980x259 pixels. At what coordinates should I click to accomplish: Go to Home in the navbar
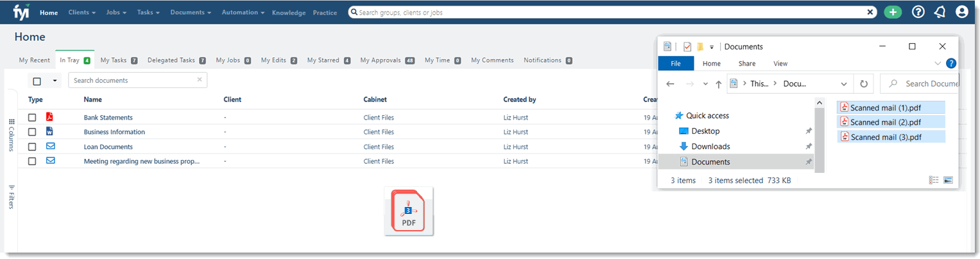(x=49, y=13)
